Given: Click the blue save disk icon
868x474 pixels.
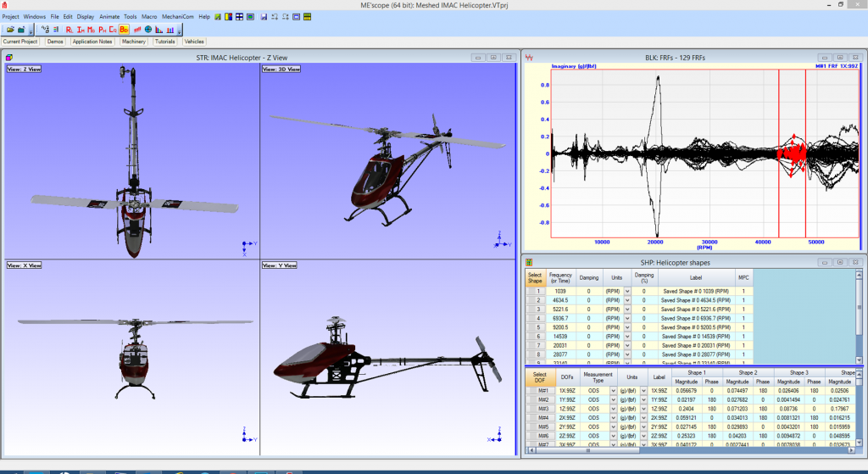Looking at the screenshot, I should click(264, 17).
